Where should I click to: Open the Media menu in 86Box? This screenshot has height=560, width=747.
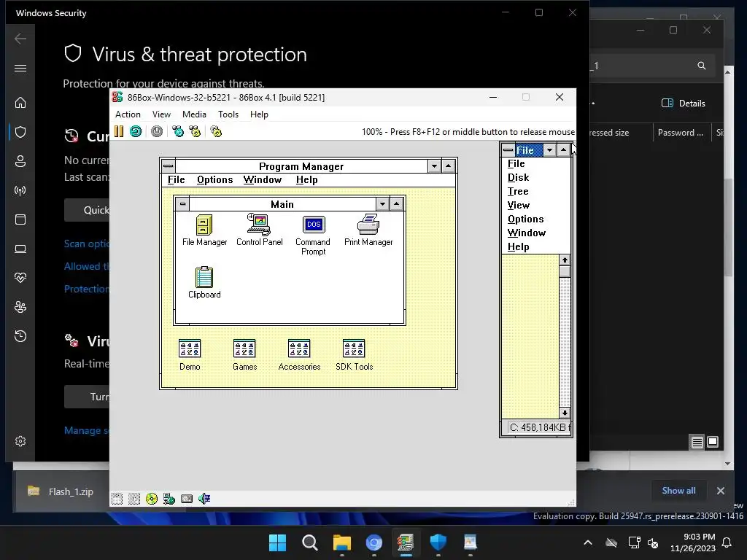pyautogui.click(x=194, y=114)
